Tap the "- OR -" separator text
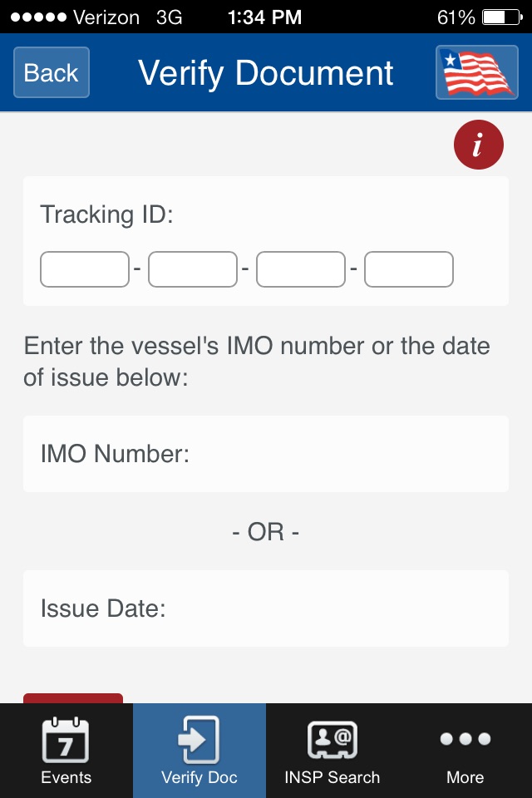 click(266, 532)
